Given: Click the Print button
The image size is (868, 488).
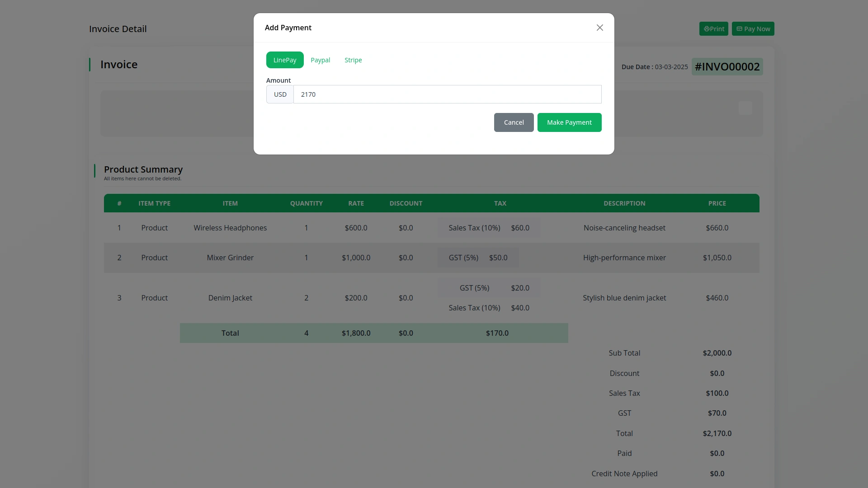Looking at the screenshot, I should [713, 28].
